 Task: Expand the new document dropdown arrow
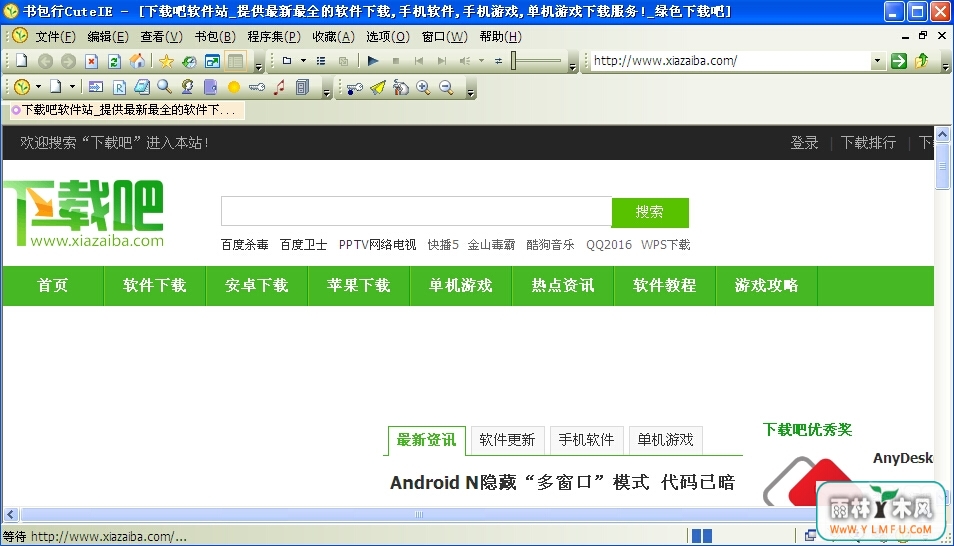[72, 87]
